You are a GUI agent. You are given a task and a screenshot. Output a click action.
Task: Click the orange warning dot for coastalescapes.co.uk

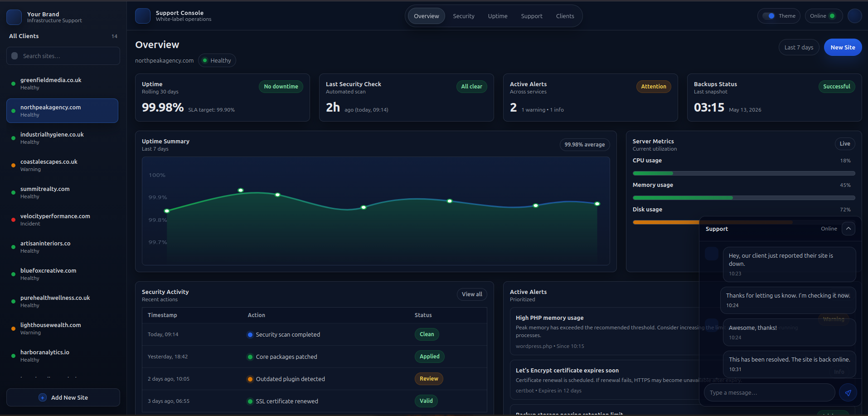pos(13,165)
